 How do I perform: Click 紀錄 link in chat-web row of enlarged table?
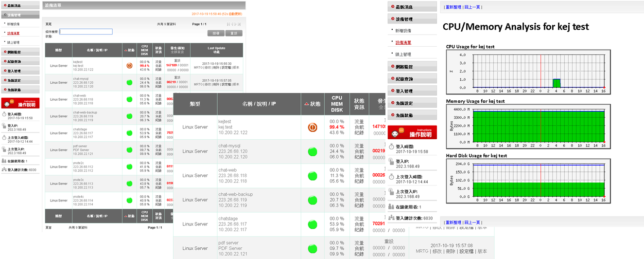[x=359, y=181]
